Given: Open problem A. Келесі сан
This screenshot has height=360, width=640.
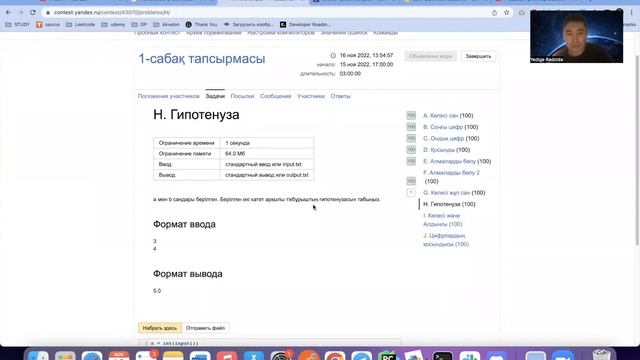Looking at the screenshot, I should pyautogui.click(x=440, y=116).
